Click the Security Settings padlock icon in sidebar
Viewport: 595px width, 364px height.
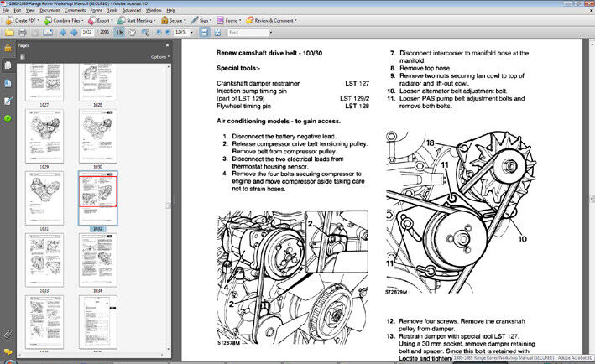[8, 48]
